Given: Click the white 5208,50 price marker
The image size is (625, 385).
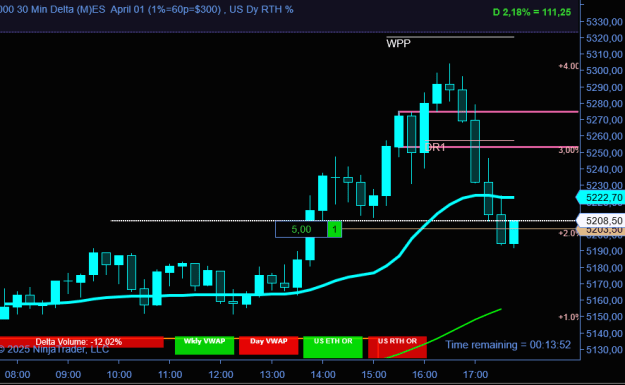Looking at the screenshot, I should coord(601,220).
